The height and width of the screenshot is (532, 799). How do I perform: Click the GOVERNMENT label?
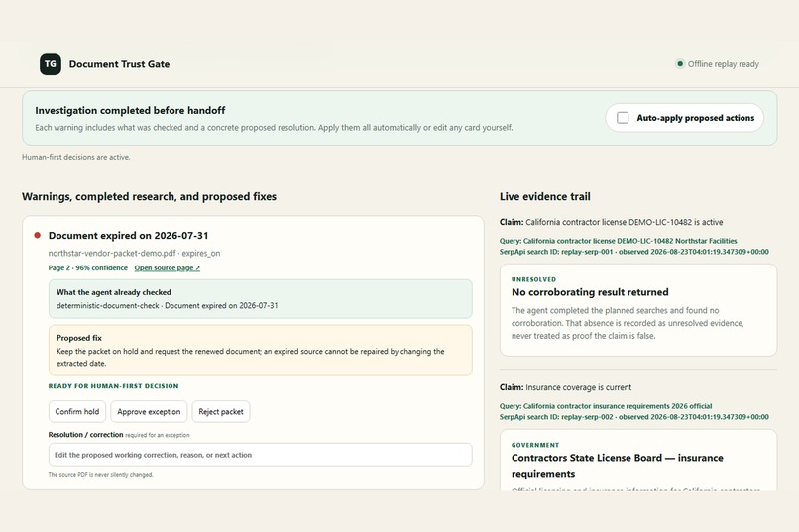click(x=535, y=445)
